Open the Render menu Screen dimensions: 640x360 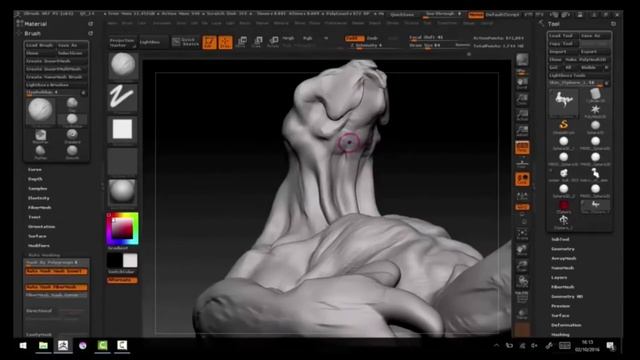point(358,23)
